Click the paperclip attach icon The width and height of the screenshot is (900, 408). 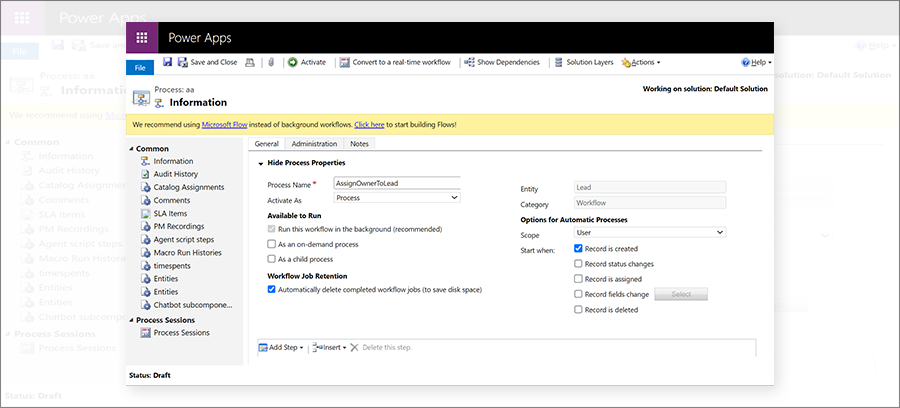pyautogui.click(x=271, y=63)
